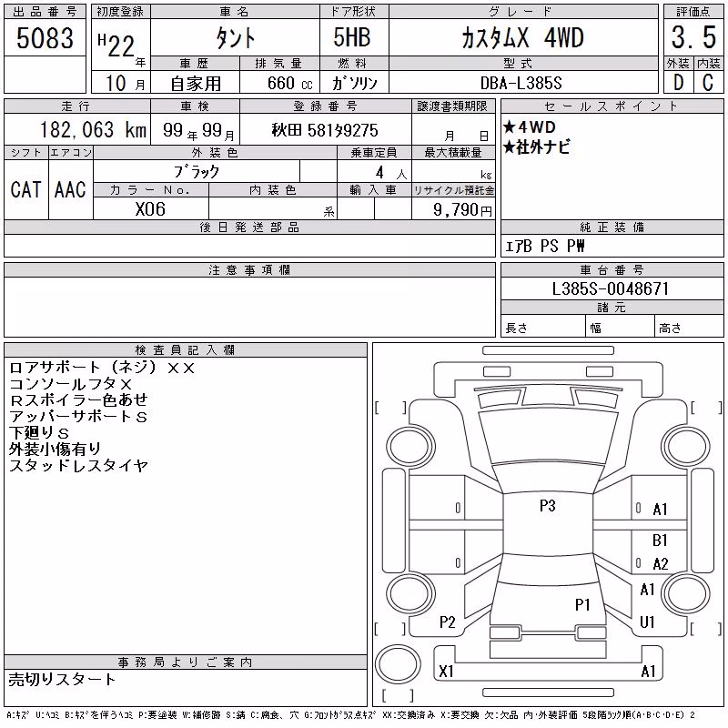Select the 3.5 evaluation score
This screenshot has width=728, height=728.
[x=693, y=37]
